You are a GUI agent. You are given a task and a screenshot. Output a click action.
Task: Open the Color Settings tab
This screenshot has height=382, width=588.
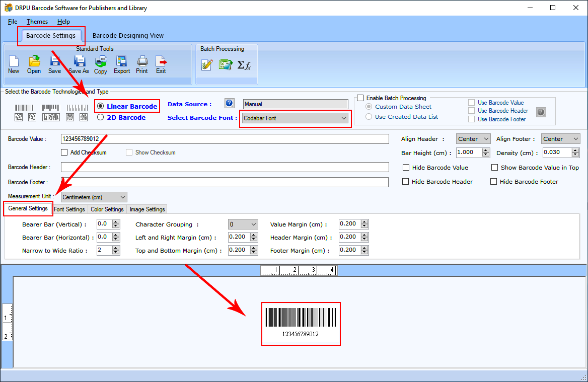pyautogui.click(x=107, y=209)
